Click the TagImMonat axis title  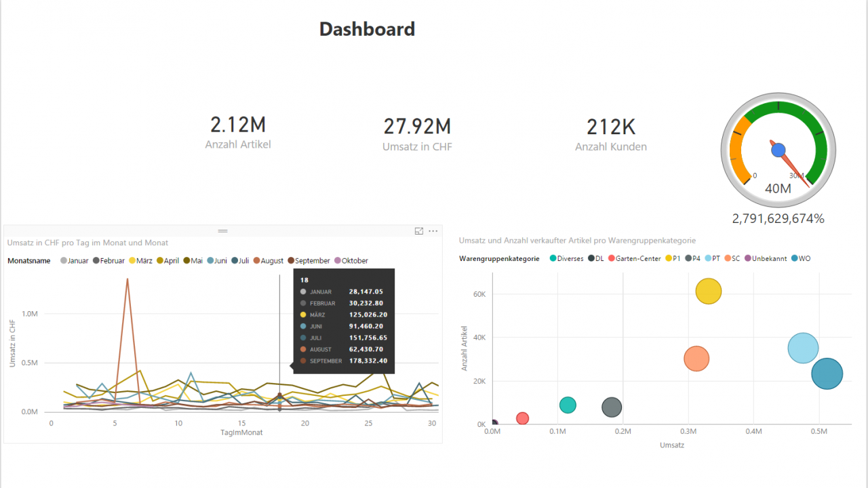[x=241, y=432]
